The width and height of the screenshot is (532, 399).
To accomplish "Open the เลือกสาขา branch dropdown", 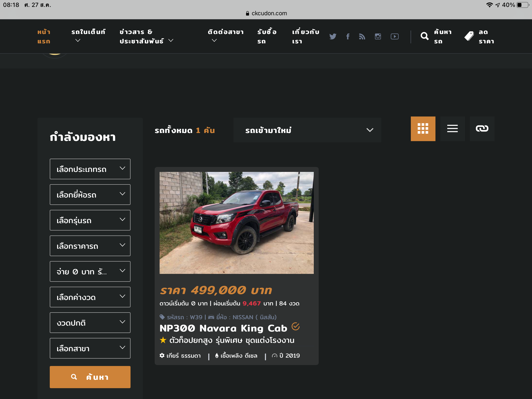I will click(x=90, y=348).
